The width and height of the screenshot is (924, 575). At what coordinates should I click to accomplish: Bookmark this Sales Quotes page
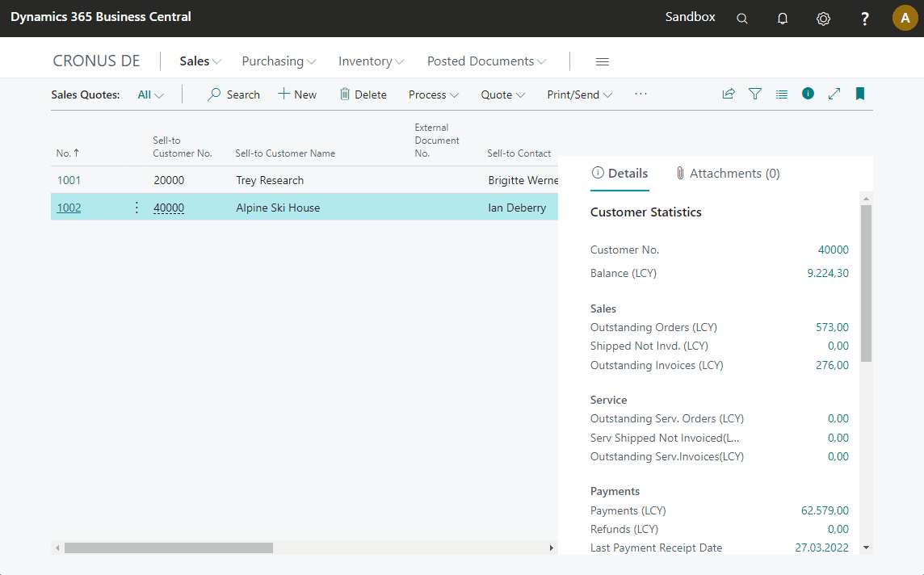(860, 94)
